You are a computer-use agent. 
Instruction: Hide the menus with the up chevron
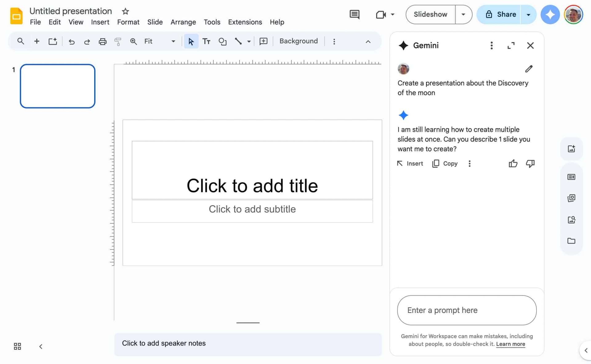(x=368, y=42)
